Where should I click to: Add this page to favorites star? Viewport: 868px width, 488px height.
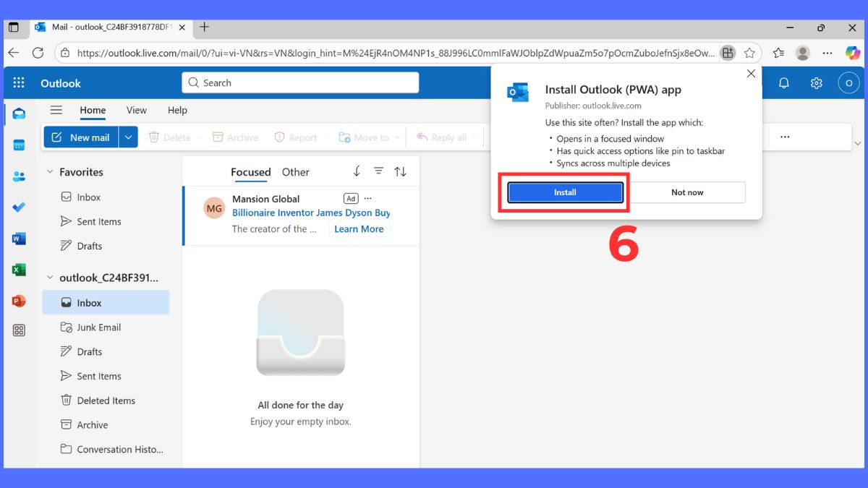point(749,53)
